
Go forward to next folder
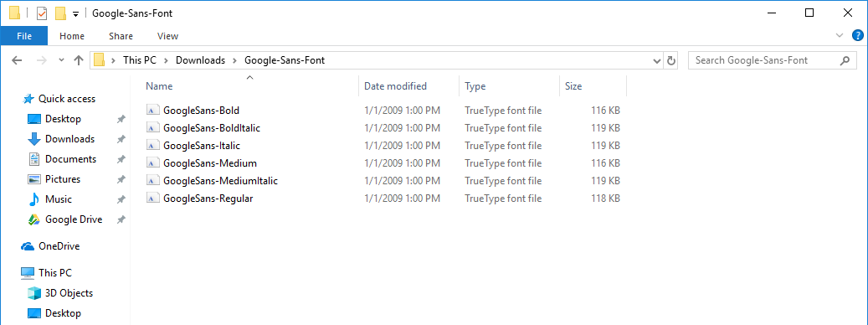tap(42, 60)
